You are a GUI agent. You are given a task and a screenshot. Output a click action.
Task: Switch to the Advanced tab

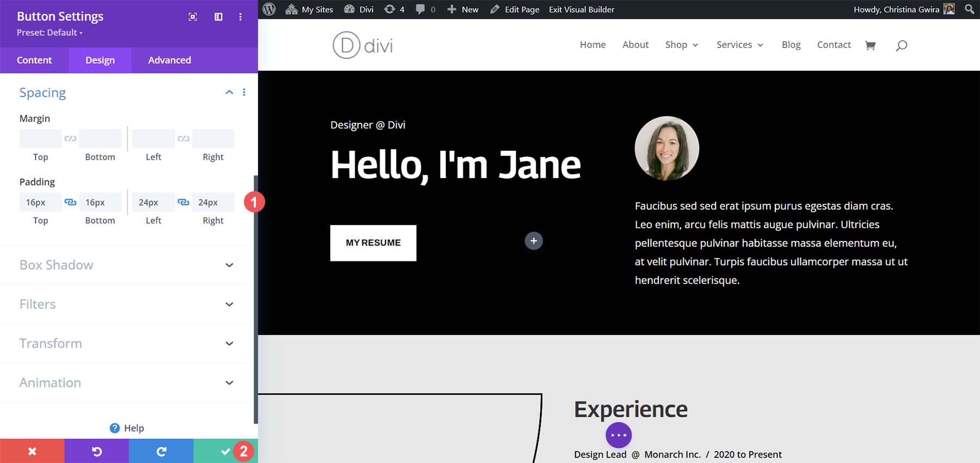[169, 60]
